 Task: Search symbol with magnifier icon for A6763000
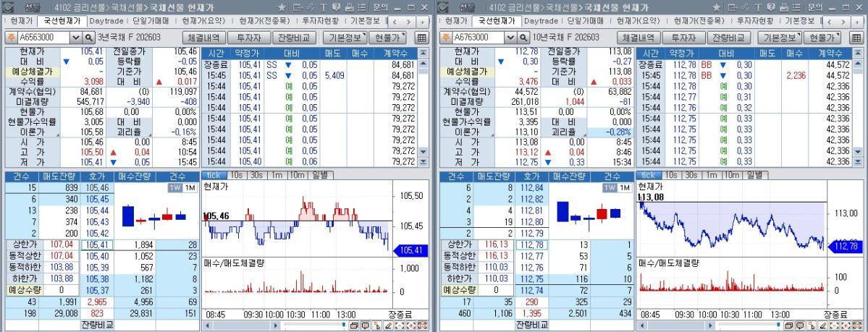coord(523,38)
